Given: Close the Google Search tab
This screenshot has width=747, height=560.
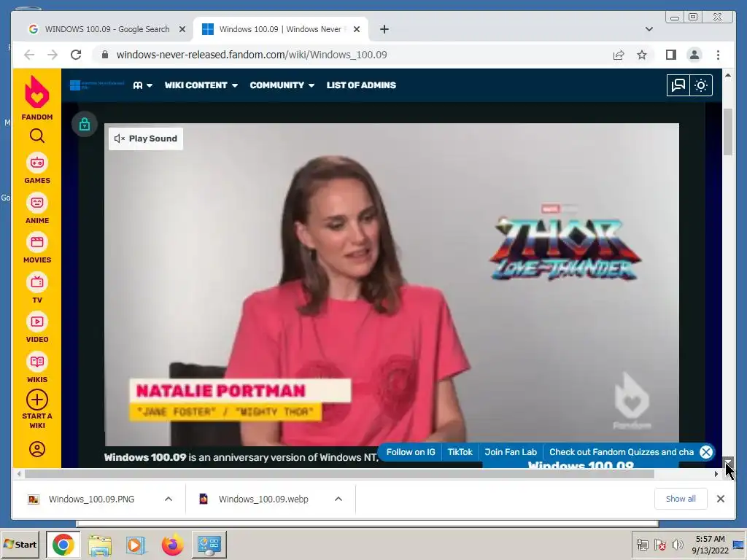Looking at the screenshot, I should pyautogui.click(x=182, y=29).
